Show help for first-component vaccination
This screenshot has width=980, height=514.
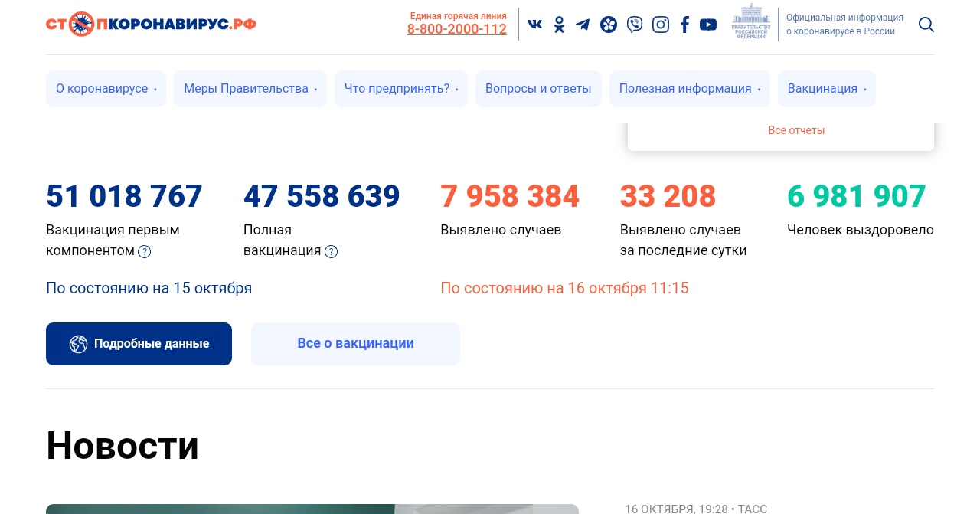(x=144, y=251)
